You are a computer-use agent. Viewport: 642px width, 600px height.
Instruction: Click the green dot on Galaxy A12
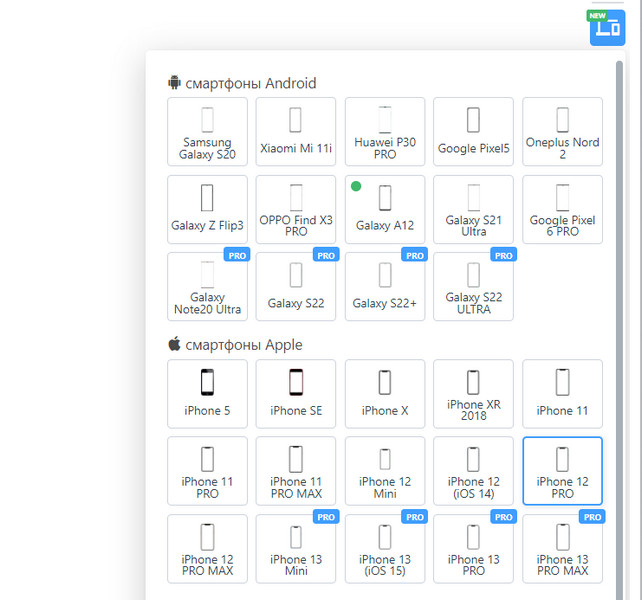pos(356,186)
